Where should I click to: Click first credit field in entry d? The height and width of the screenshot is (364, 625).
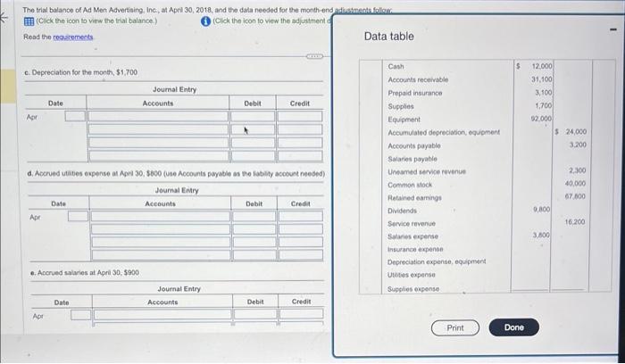pyautogui.click(x=301, y=216)
